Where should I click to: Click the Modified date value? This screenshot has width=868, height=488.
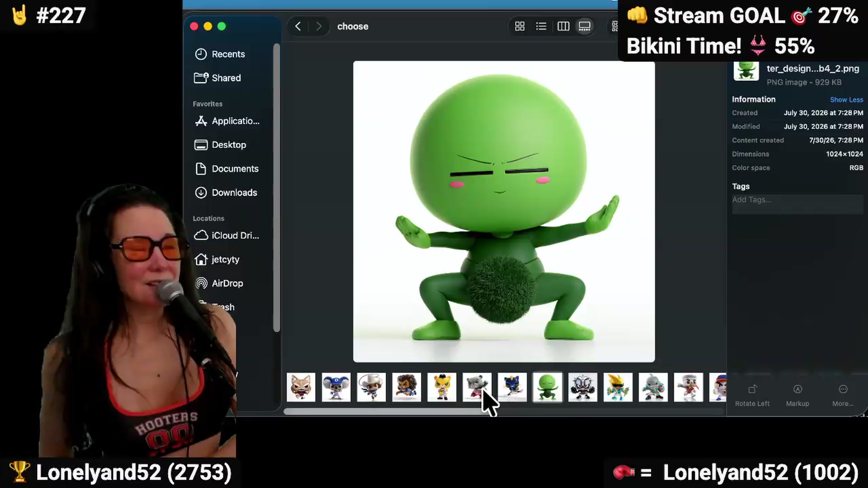(823, 127)
